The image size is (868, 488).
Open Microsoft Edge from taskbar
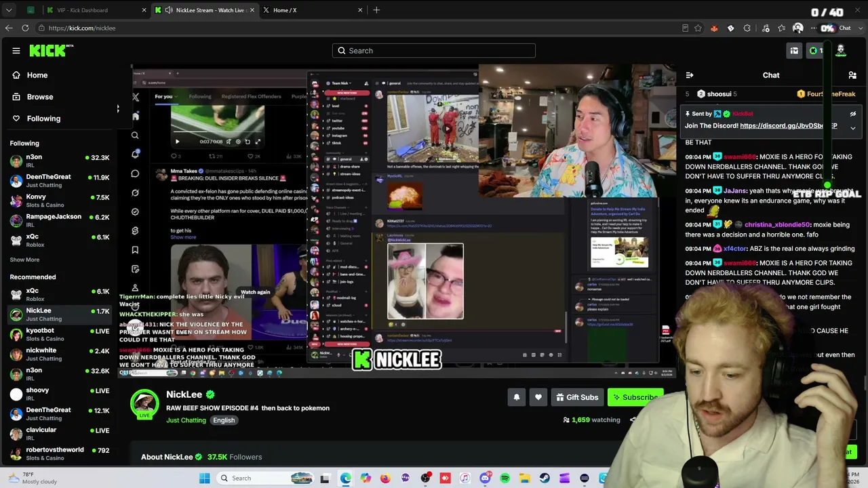coord(345,479)
